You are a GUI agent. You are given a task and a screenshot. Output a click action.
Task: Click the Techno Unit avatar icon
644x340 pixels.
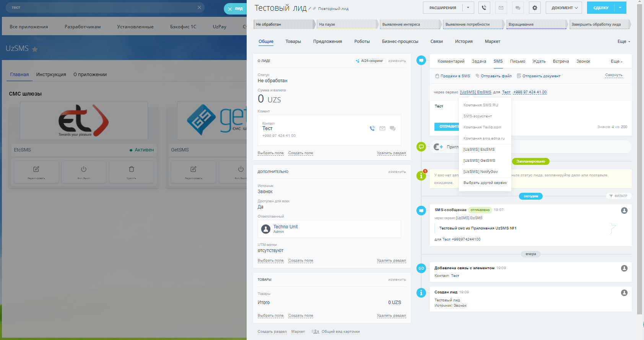tap(266, 229)
